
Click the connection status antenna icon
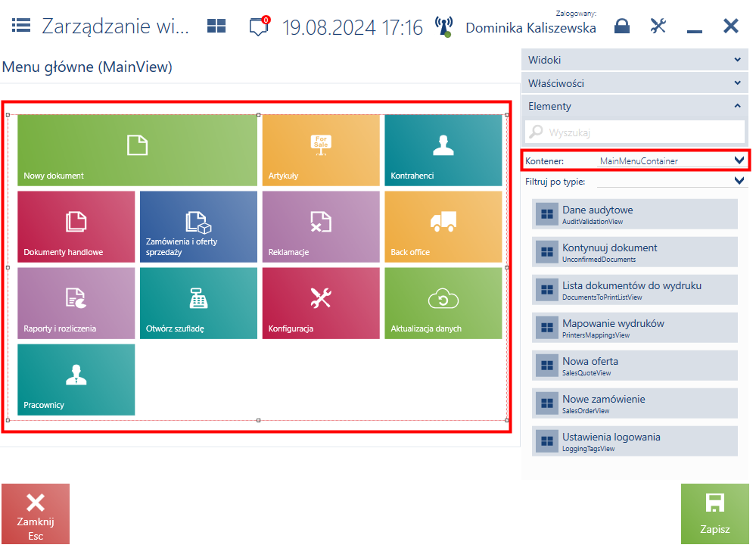coord(443,26)
